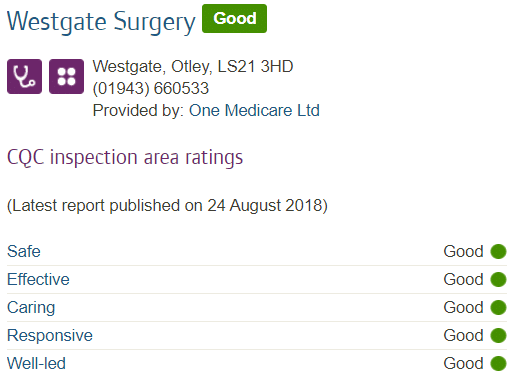Click the green circle beside Responsive rating
The image size is (515, 377).
point(498,335)
